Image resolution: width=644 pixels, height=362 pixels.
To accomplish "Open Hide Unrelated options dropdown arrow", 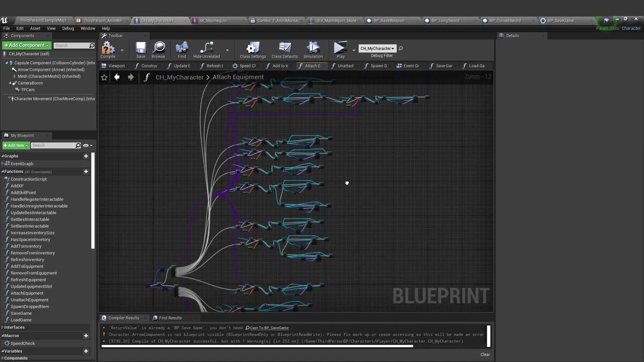I will pos(227,50).
